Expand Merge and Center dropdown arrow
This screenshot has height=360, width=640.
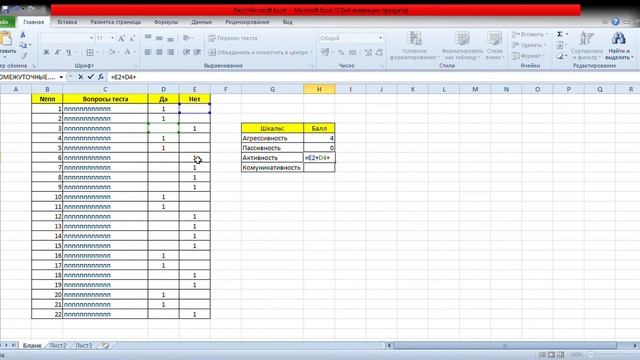[311, 52]
